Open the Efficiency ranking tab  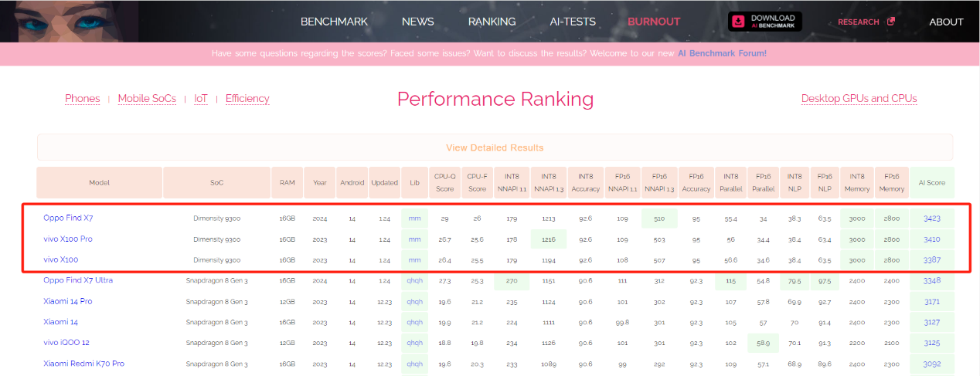(x=247, y=99)
